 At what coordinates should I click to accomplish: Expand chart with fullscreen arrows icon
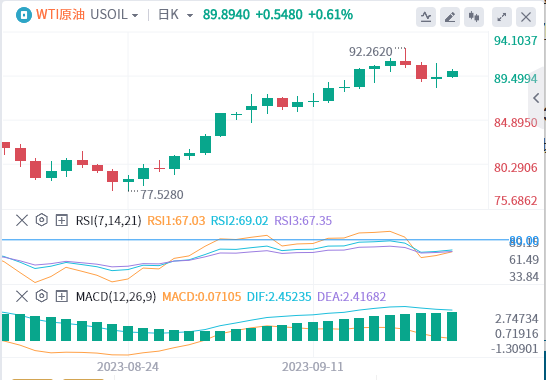(502, 16)
